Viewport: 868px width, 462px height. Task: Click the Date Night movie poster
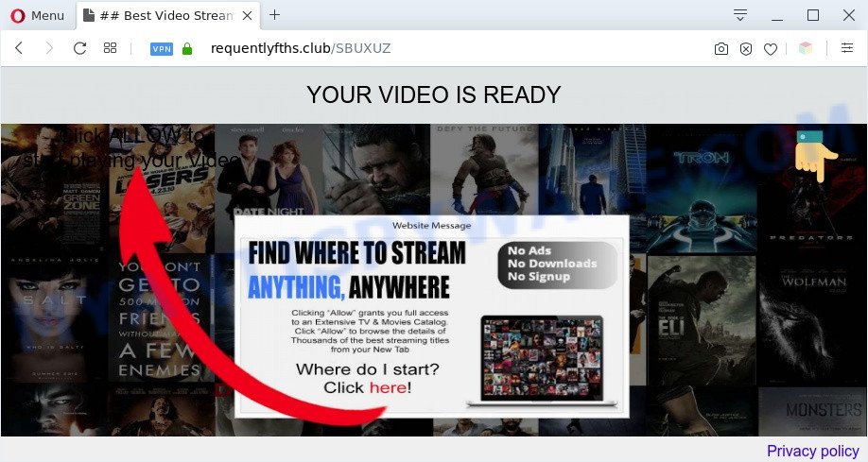pyautogui.click(x=269, y=170)
